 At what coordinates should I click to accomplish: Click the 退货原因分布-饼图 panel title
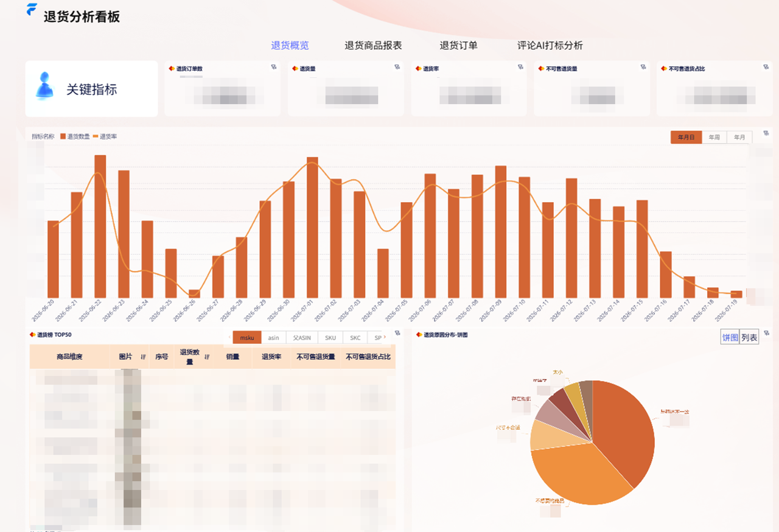click(x=445, y=335)
